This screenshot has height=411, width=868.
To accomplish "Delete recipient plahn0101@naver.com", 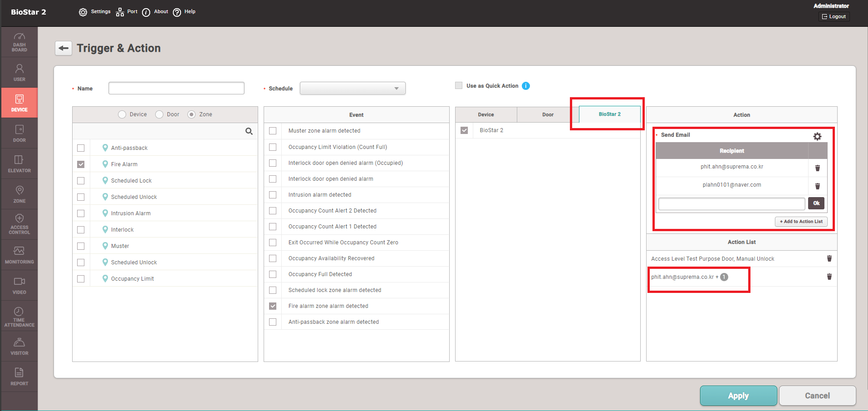I will point(818,186).
